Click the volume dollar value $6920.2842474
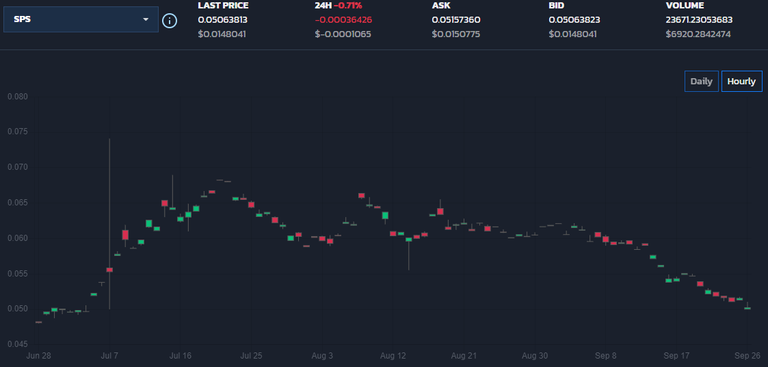 point(698,34)
